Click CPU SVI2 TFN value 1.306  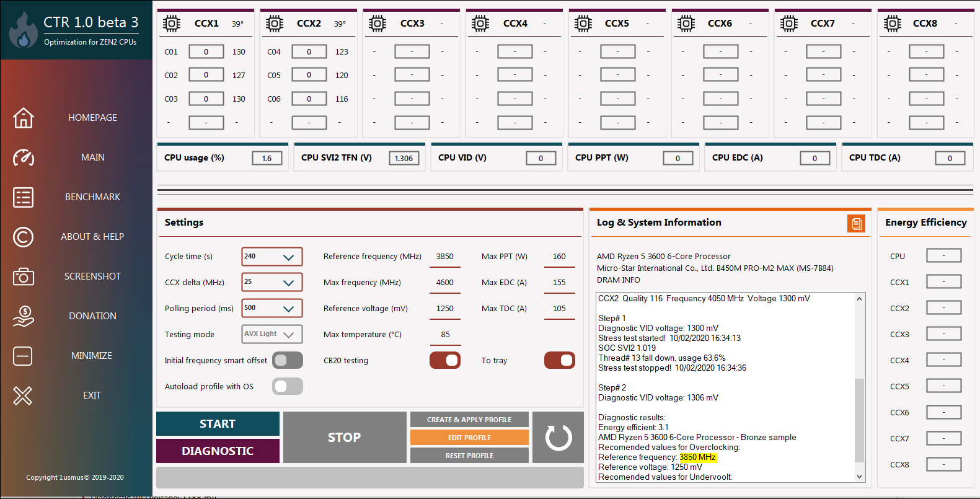tap(404, 158)
